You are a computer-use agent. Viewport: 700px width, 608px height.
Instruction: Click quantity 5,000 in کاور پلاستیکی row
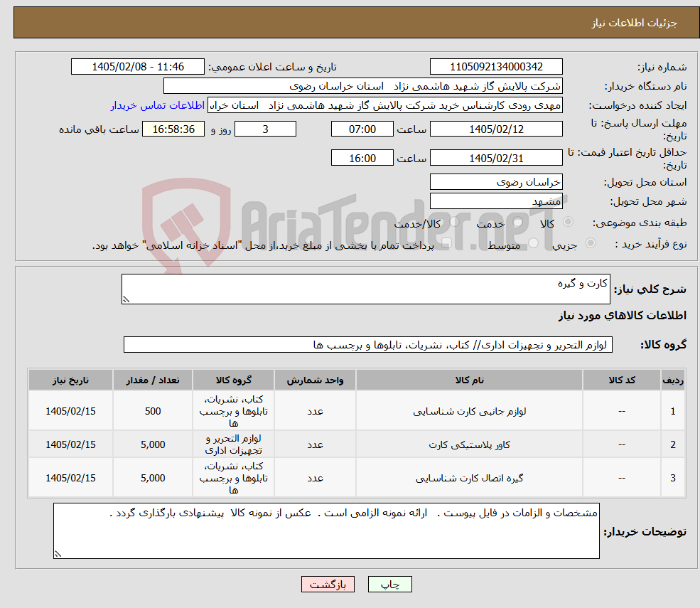(x=153, y=444)
